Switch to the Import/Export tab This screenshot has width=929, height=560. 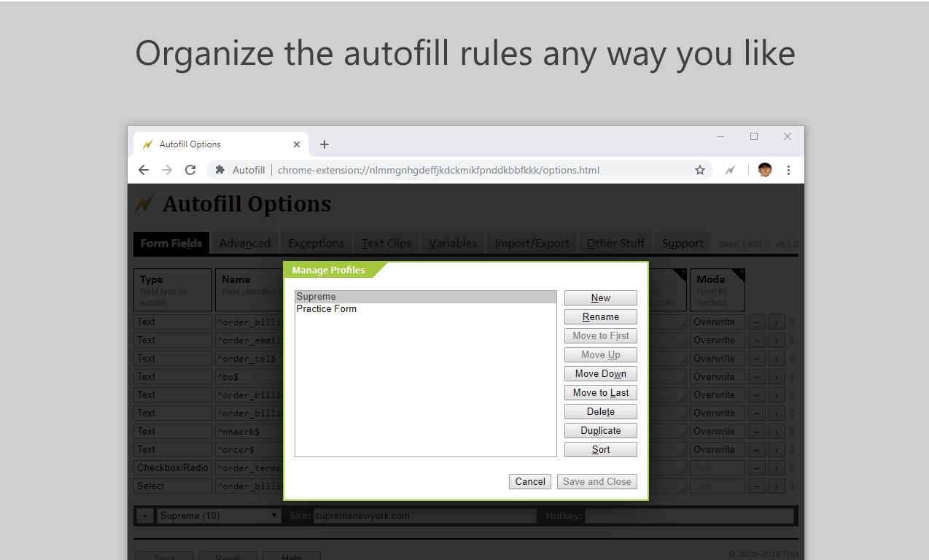pyautogui.click(x=532, y=244)
